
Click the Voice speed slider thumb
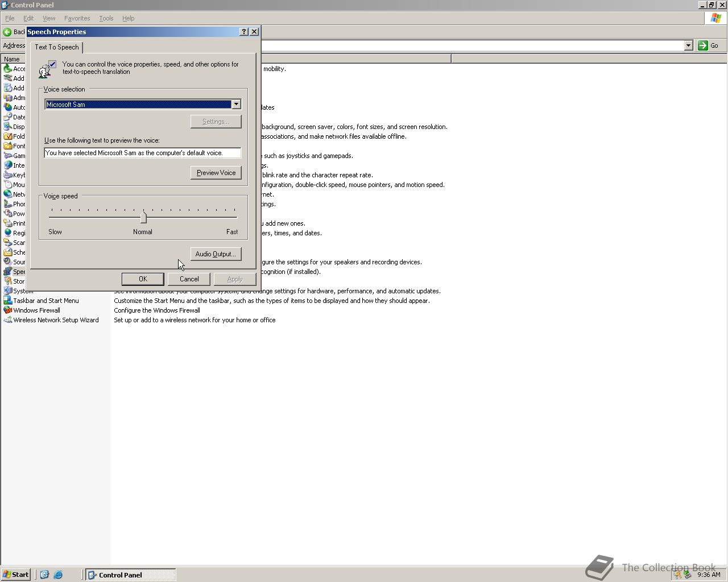coord(143,217)
